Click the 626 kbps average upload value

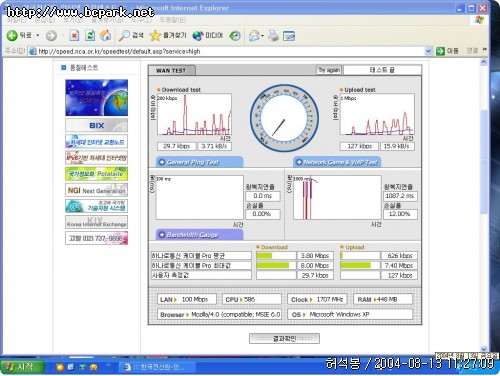(399, 256)
